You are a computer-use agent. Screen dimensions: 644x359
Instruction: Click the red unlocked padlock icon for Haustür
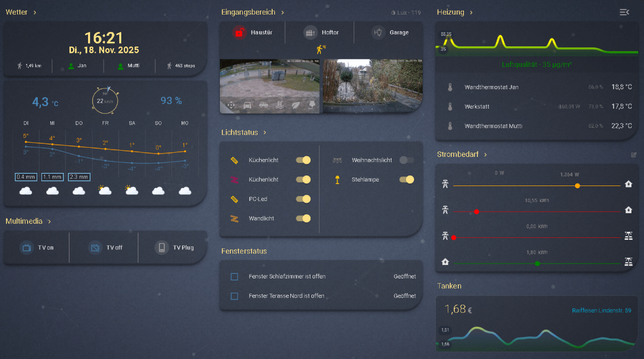coord(240,33)
